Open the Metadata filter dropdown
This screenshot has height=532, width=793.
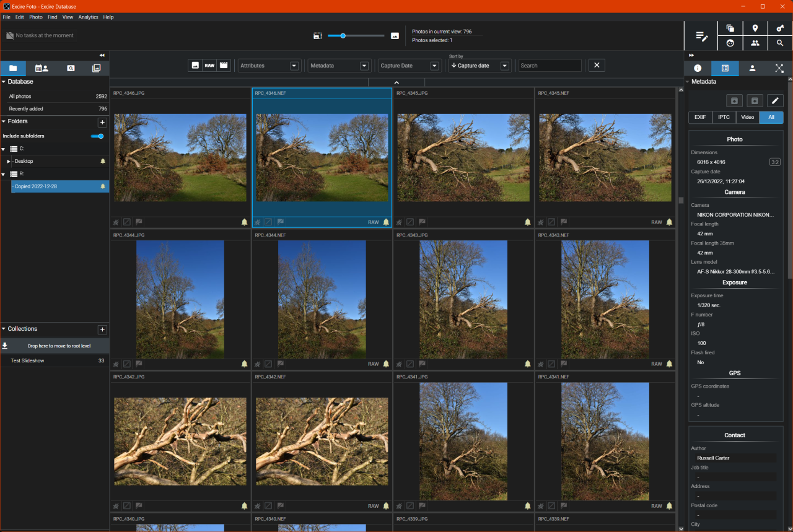[x=340, y=66]
